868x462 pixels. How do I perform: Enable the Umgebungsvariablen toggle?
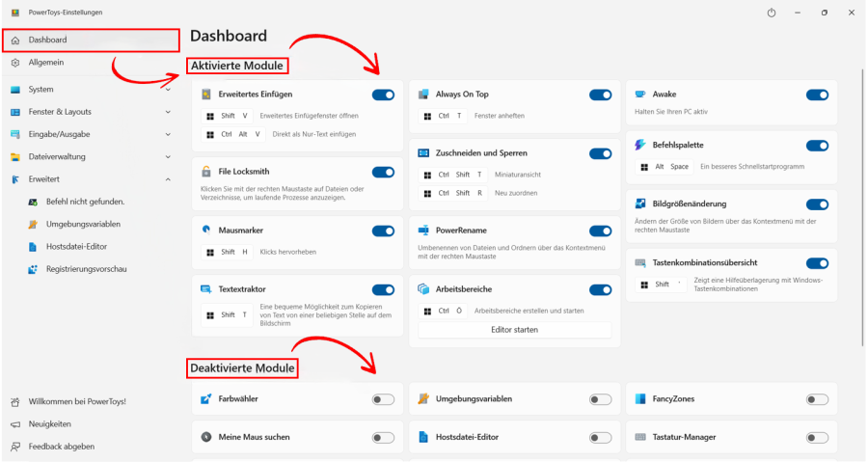600,399
